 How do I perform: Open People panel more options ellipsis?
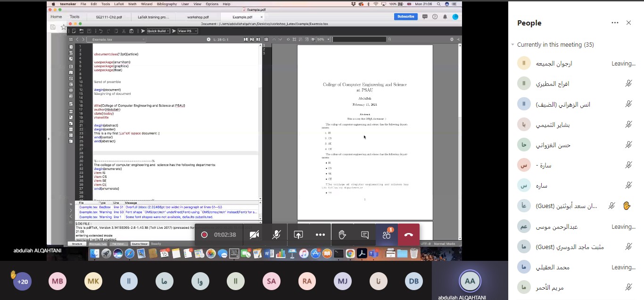coord(615,23)
